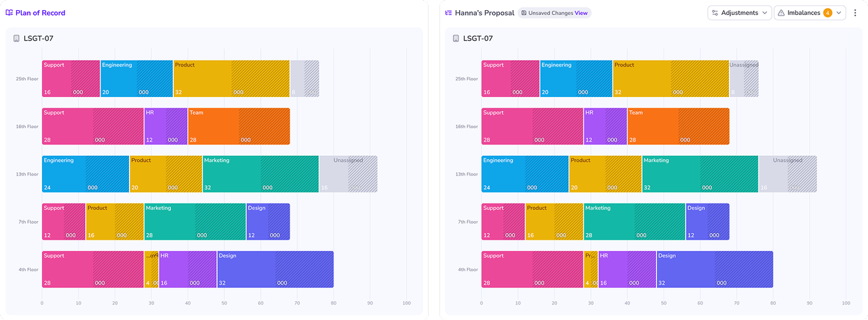Click the save icon beside Unsaved Changes
Screen dimensions: 868x320
524,13
